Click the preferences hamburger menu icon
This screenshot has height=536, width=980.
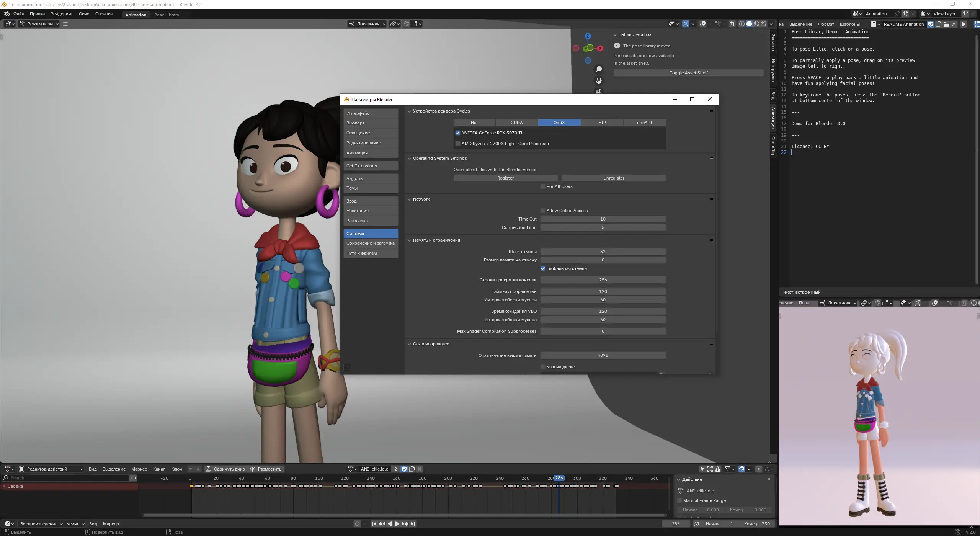point(347,368)
